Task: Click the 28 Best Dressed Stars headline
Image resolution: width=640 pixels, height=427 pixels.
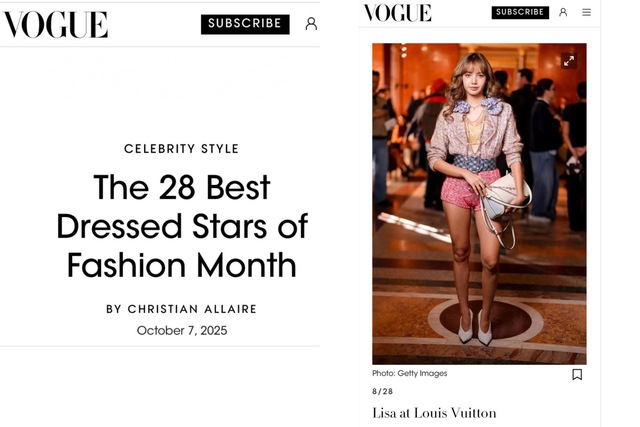Action: 181,226
